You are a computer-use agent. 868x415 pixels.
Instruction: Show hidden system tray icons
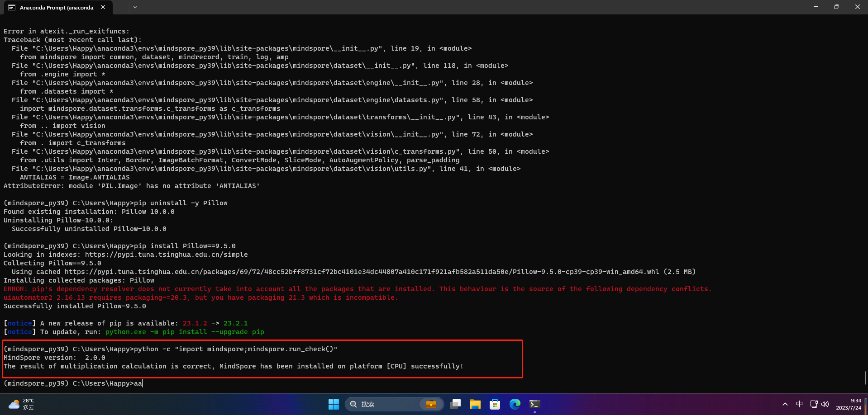point(785,404)
